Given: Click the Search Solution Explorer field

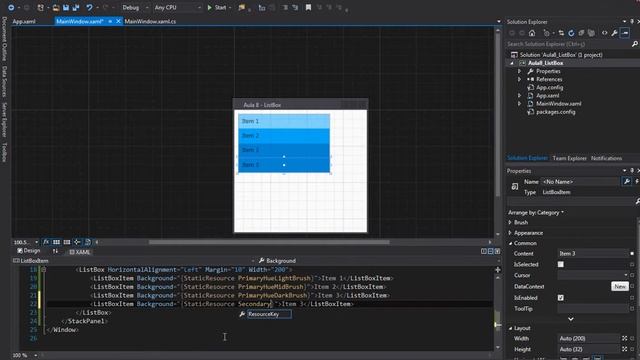Looking at the screenshot, I should [x=567, y=44].
